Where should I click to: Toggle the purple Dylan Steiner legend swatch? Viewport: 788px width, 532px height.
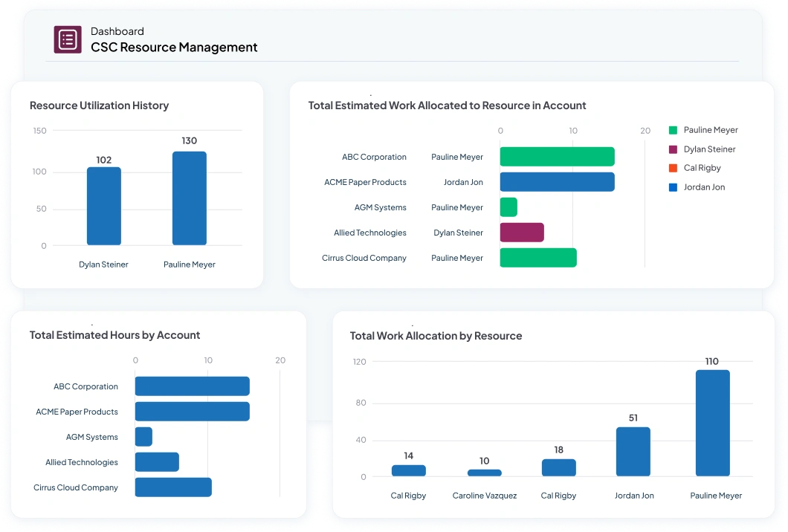point(673,149)
